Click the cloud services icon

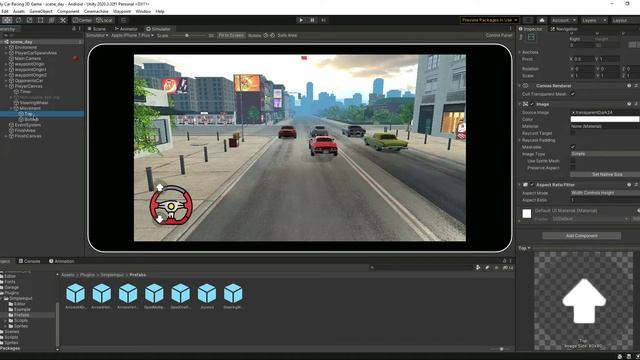click(x=542, y=20)
